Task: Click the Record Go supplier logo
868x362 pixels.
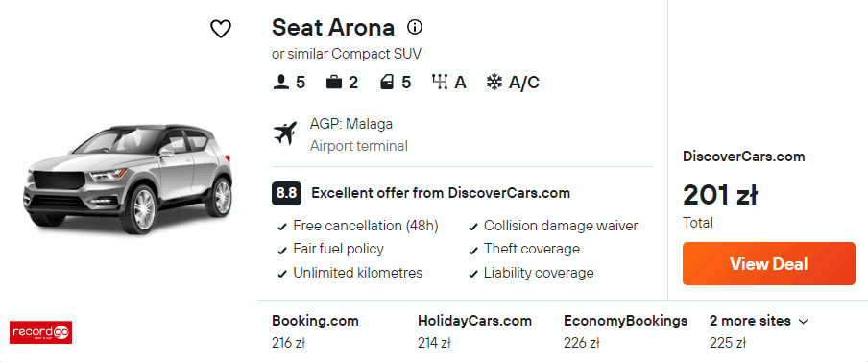Action: pos(40,332)
